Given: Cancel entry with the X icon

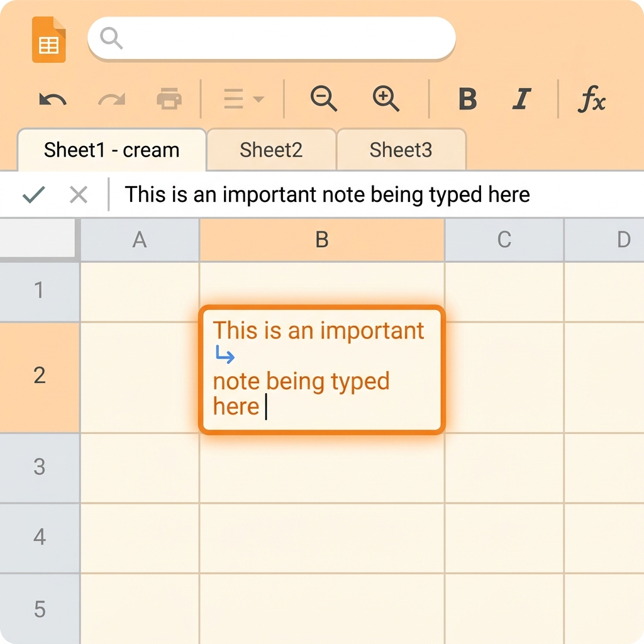Looking at the screenshot, I should 79,194.
